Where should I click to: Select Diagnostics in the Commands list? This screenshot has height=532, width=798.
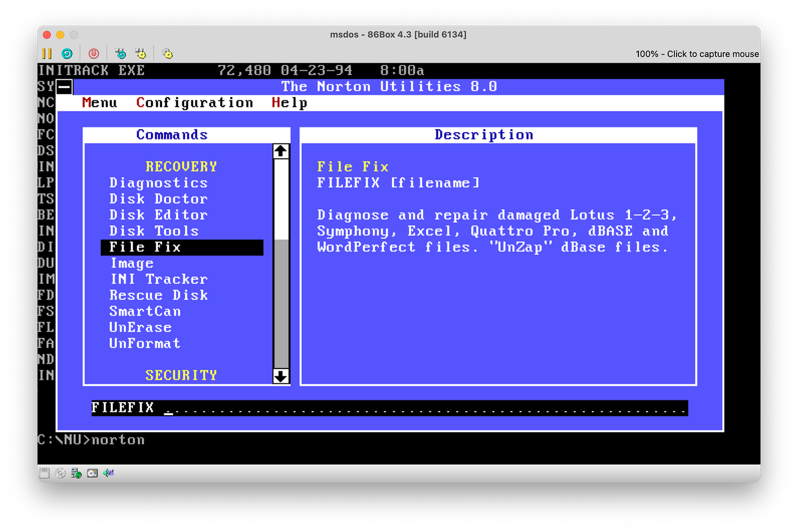point(158,183)
